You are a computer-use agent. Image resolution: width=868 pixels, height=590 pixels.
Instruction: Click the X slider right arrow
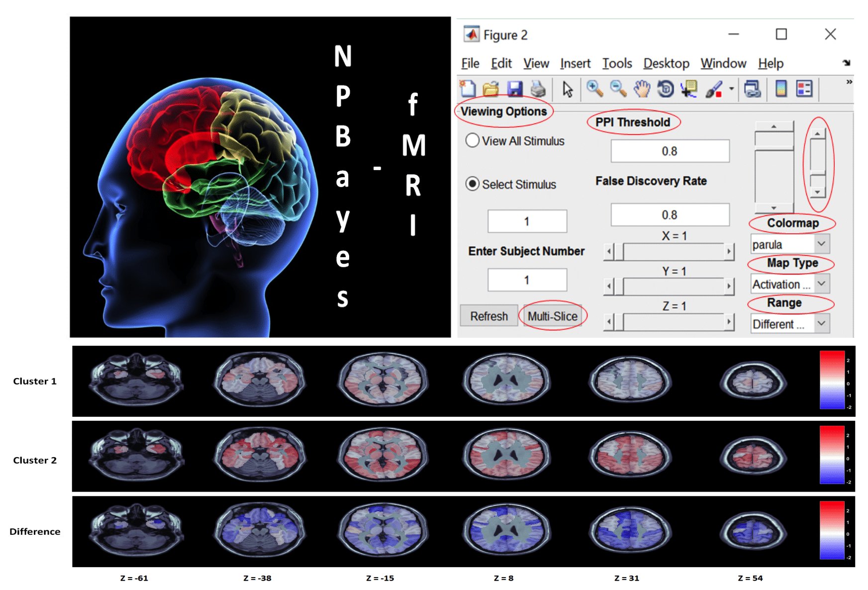(729, 251)
